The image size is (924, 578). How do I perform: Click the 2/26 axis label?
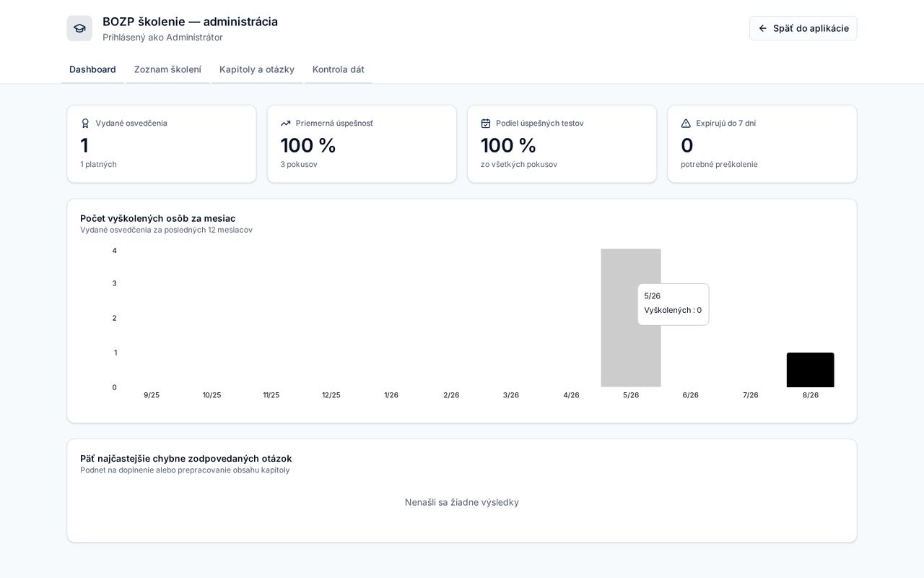click(451, 395)
